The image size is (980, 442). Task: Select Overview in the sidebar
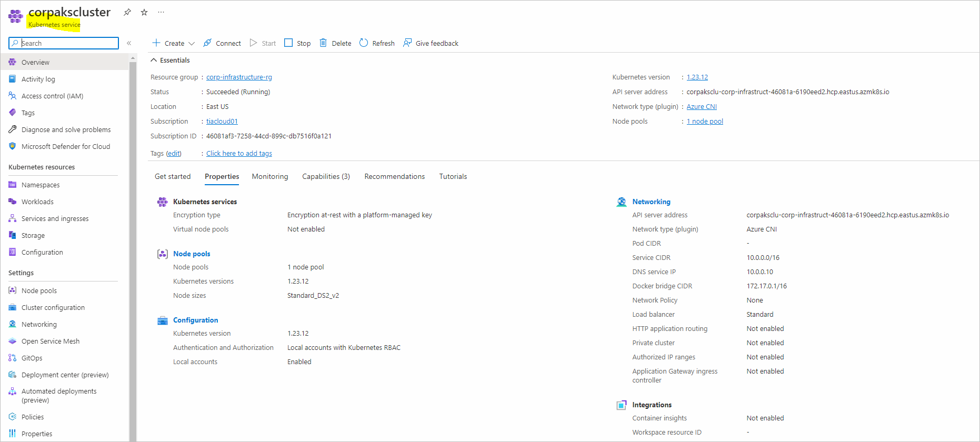tap(64, 62)
